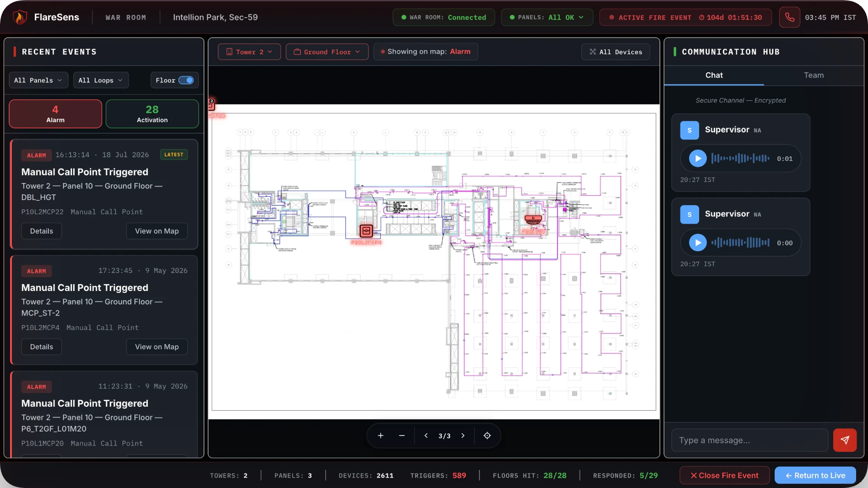
Task: Go to the previous floor plan page
Action: [426, 436]
